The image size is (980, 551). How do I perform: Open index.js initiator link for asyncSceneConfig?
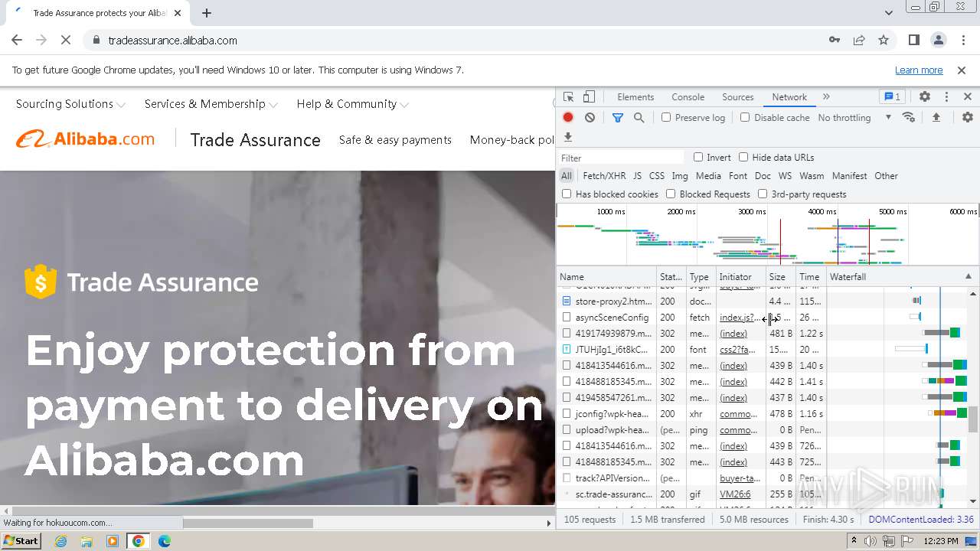pyautogui.click(x=739, y=317)
